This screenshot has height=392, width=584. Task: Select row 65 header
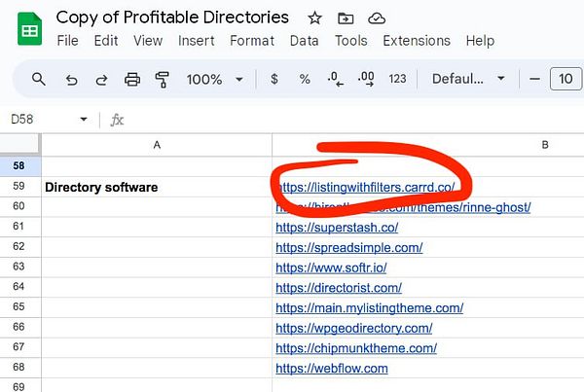(x=20, y=306)
